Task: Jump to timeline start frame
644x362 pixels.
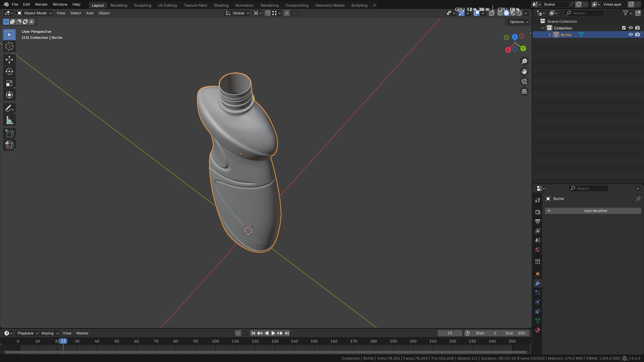Action: pyautogui.click(x=253, y=333)
